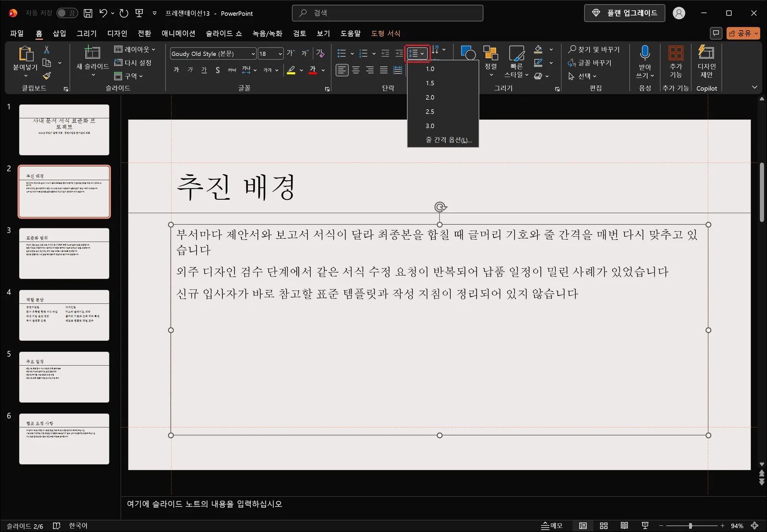
Task: Expand the Layout (레이아웃) dropdown
Action: click(x=135, y=49)
